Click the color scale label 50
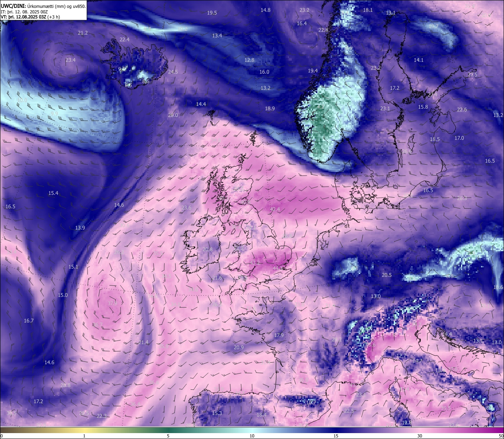Screen dimensions: 504x439 pyautogui.click(x=501, y=436)
